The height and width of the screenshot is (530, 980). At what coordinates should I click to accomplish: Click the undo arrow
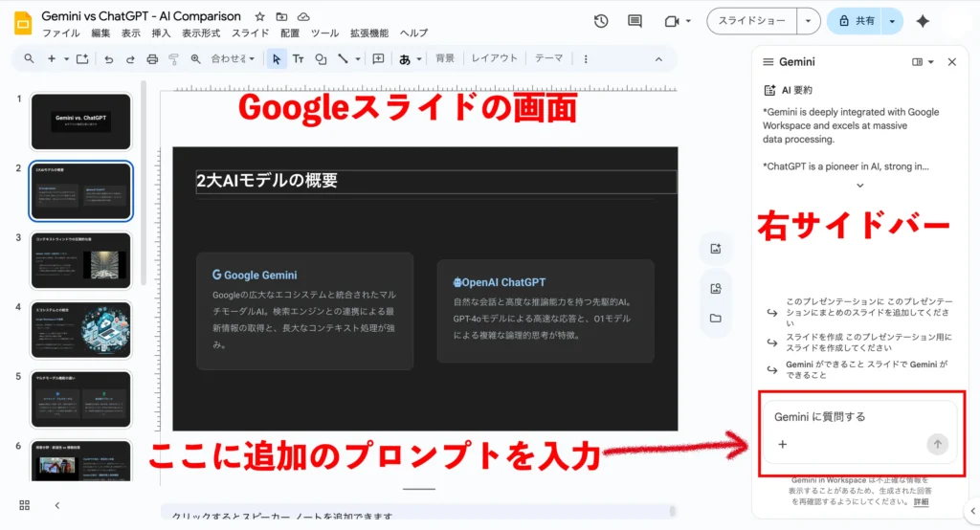tap(109, 59)
